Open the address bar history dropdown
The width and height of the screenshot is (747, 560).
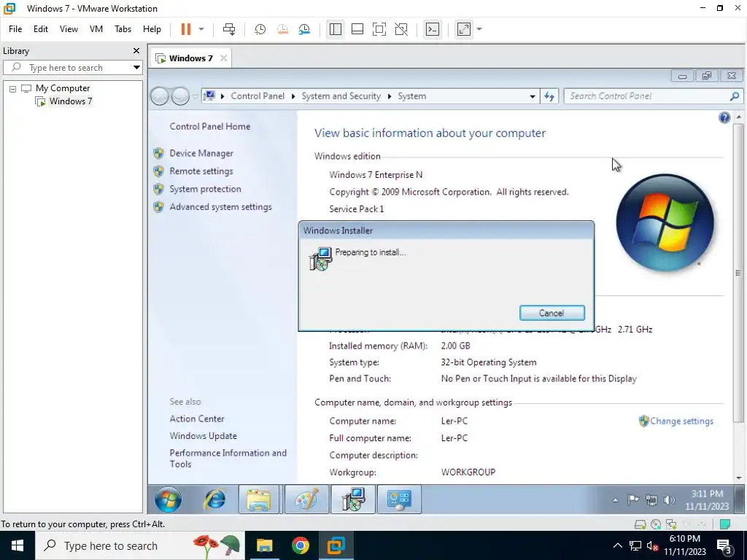(x=532, y=96)
